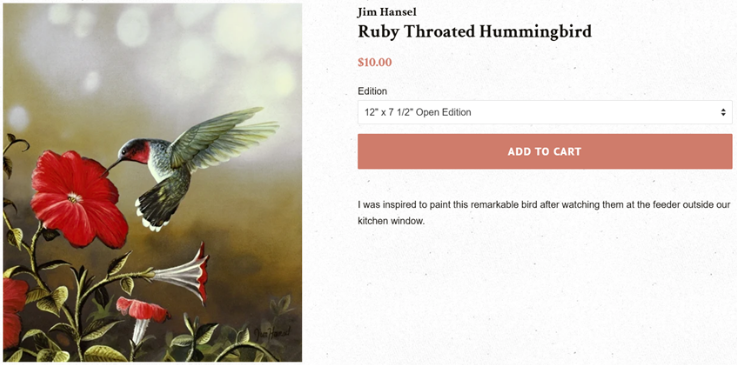Click the arrows on the Edition selector
The width and height of the screenshot is (737, 365).
(723, 112)
